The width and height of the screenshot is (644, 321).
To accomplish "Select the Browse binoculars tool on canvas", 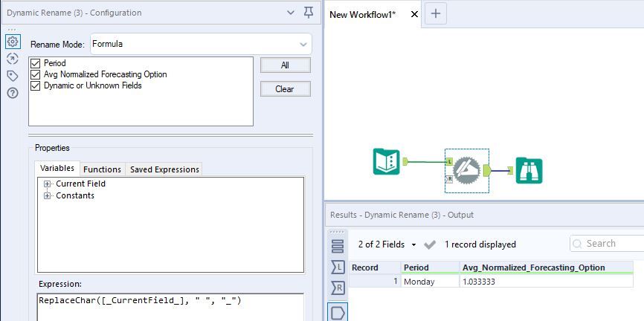I will [x=529, y=170].
